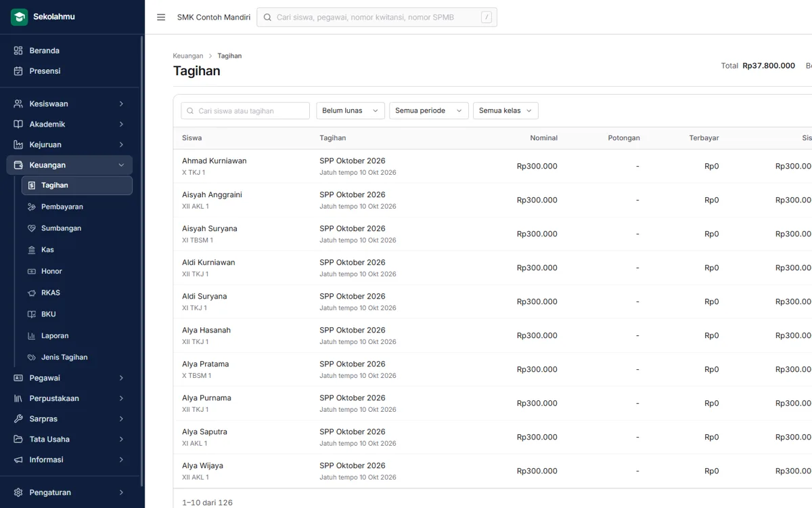The width and height of the screenshot is (812, 508).
Task: Expand the Sarpras menu chevron
Action: coord(122,419)
